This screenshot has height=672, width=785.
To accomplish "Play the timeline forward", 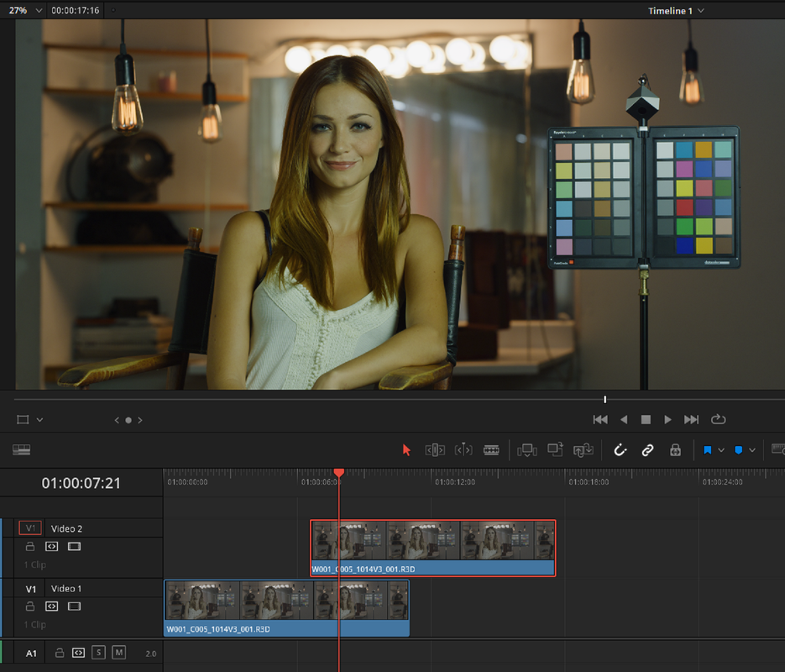I will coord(667,420).
